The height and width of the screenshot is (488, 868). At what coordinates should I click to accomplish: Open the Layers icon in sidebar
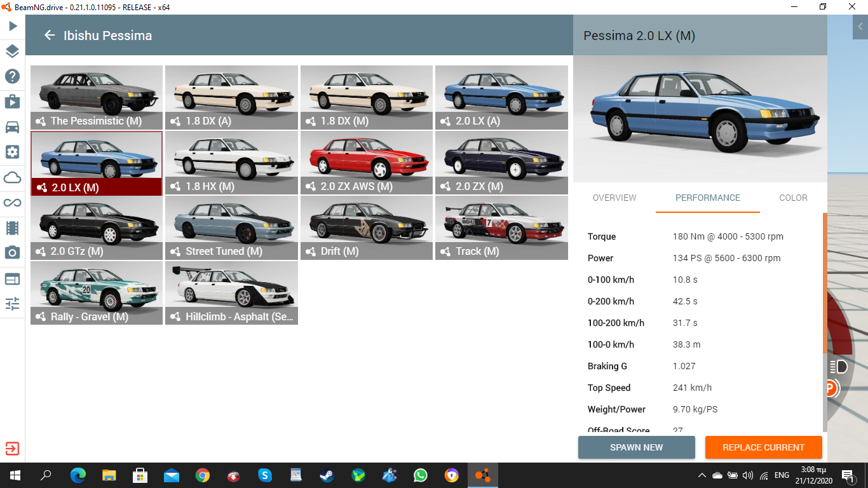tap(12, 51)
